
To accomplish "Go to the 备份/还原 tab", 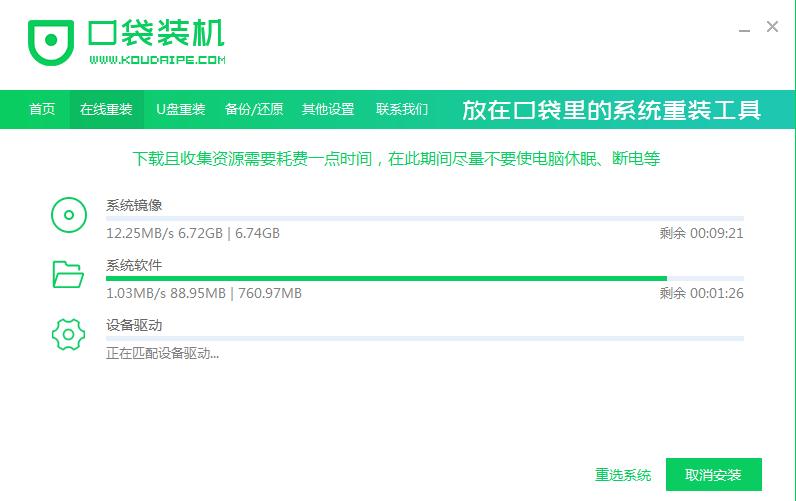I will (254, 109).
